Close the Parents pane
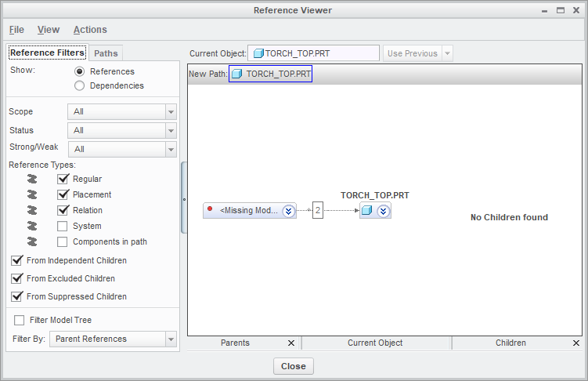Screen dimensions: 588x381 291,343
